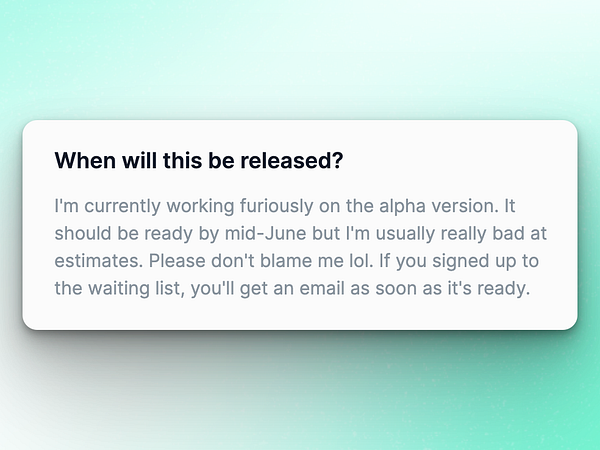Click the "When will this be released?" heading

coord(199,160)
